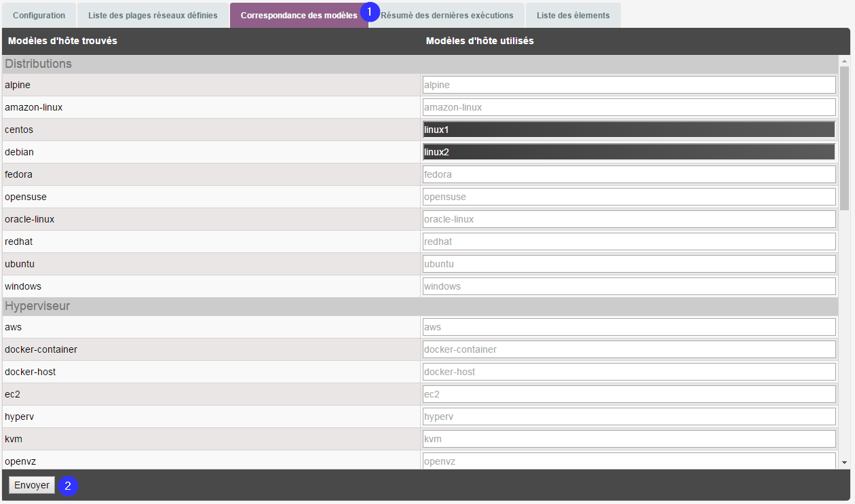Click the scrollbar up arrow
Image resolution: width=855 pixels, height=504 pixels.
(x=844, y=61)
